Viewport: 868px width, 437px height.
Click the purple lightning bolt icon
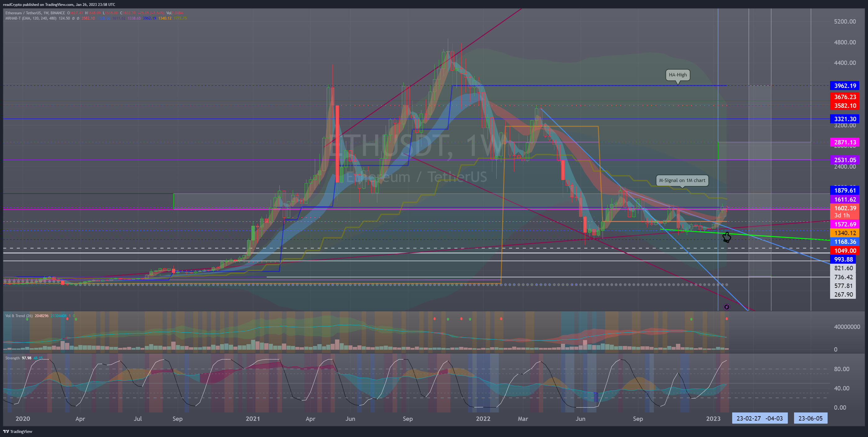(x=727, y=307)
